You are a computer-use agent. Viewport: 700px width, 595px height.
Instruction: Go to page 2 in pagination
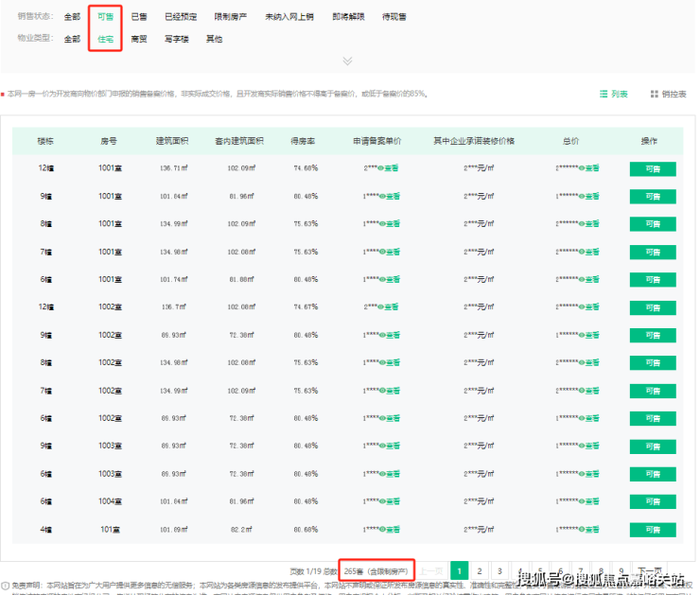tap(480, 571)
